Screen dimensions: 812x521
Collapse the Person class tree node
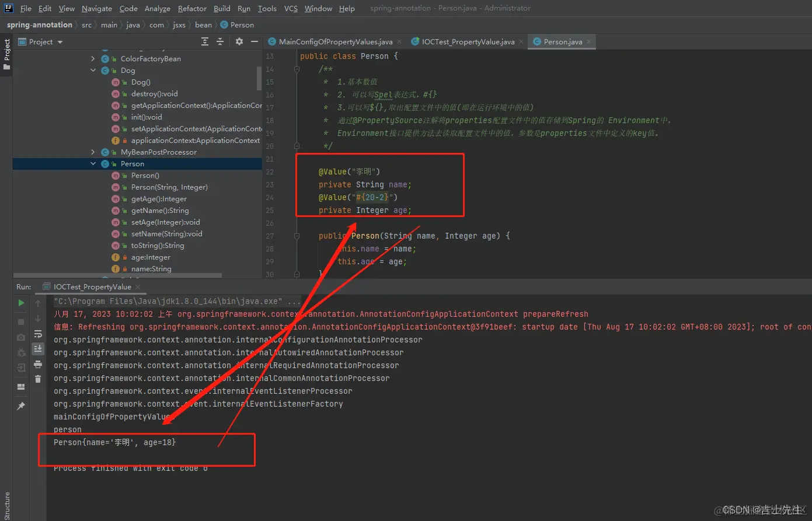[x=93, y=164]
